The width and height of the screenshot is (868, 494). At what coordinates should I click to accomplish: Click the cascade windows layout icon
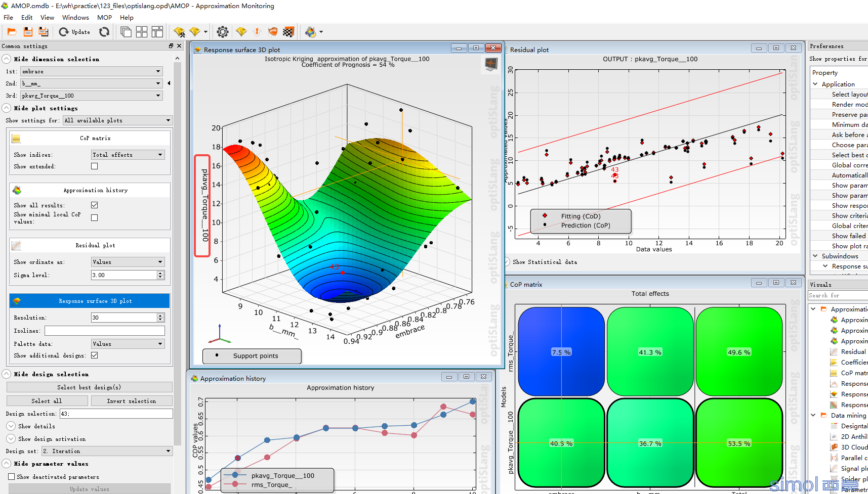pyautogui.click(x=126, y=32)
